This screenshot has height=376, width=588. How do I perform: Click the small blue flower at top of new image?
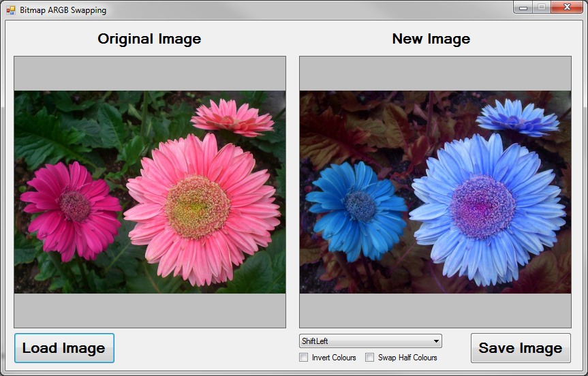[517, 117]
